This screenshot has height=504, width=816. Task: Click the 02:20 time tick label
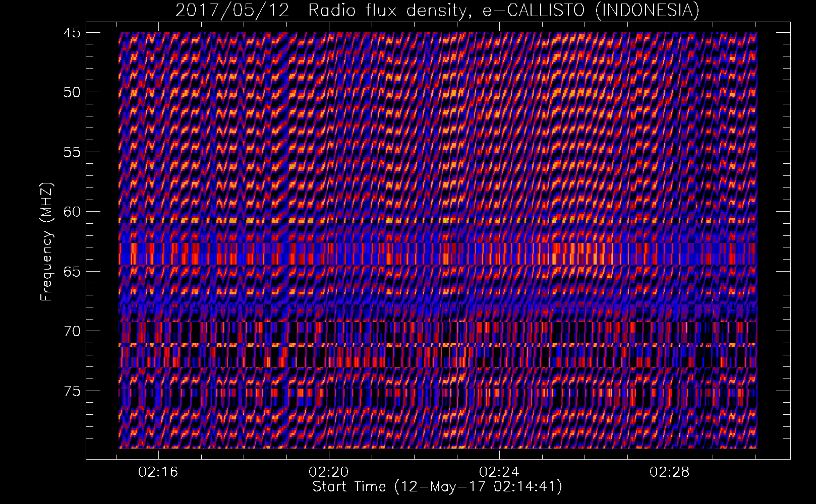pos(329,473)
